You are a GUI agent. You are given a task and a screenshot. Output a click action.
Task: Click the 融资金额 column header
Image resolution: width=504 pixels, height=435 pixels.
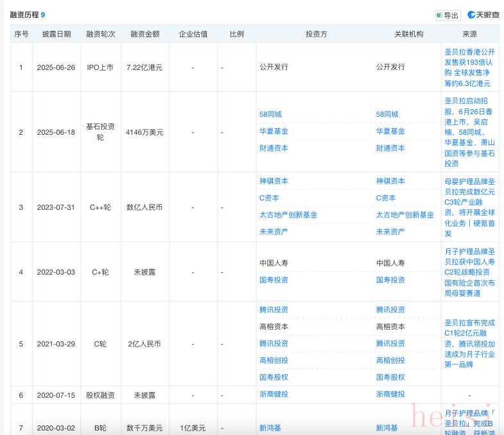pyautogui.click(x=145, y=34)
